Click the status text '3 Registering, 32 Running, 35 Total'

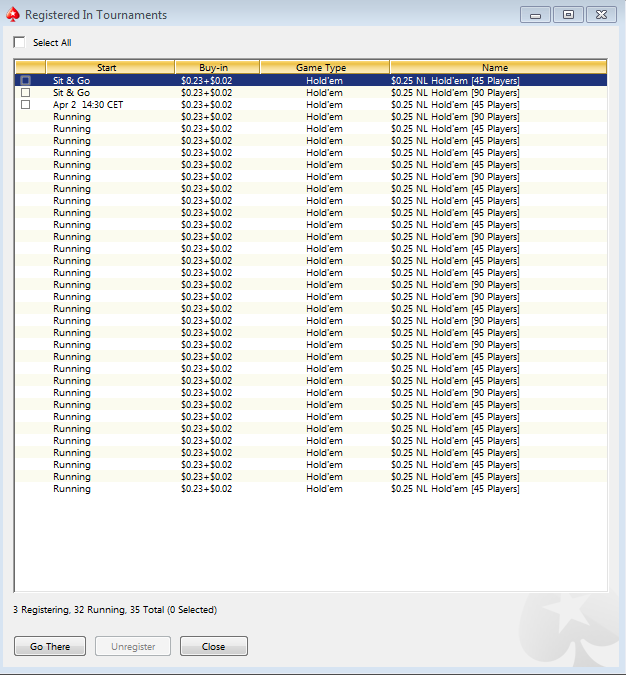[88, 610]
